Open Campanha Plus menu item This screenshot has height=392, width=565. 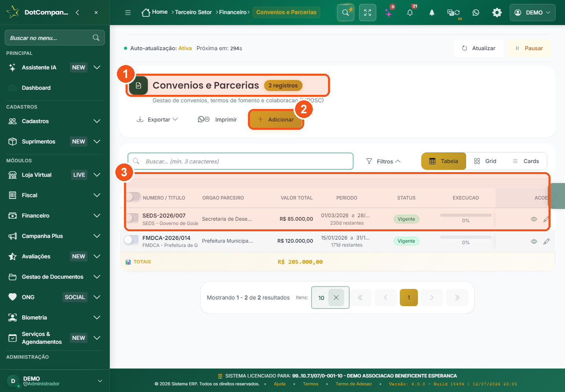55,236
